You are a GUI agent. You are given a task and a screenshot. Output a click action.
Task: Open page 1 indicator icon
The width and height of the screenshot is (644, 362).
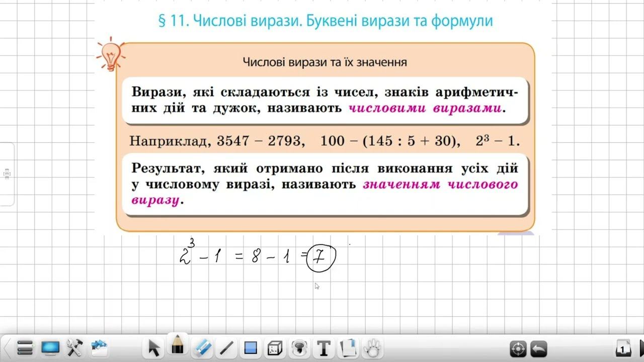[623, 348]
